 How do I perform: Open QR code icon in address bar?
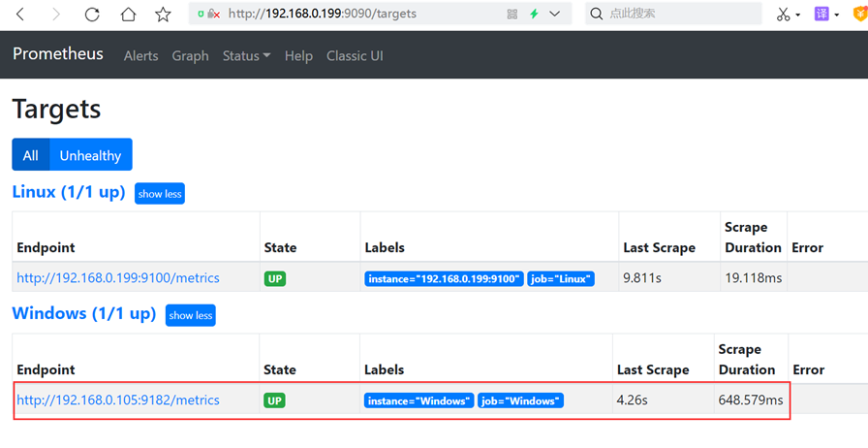point(512,14)
